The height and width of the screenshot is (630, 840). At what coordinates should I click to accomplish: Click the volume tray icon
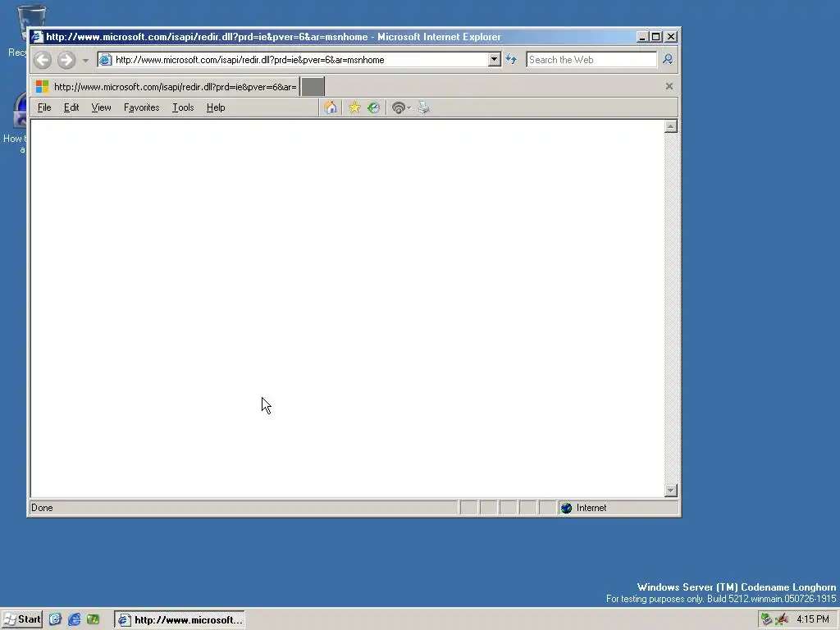pyautogui.click(x=782, y=619)
